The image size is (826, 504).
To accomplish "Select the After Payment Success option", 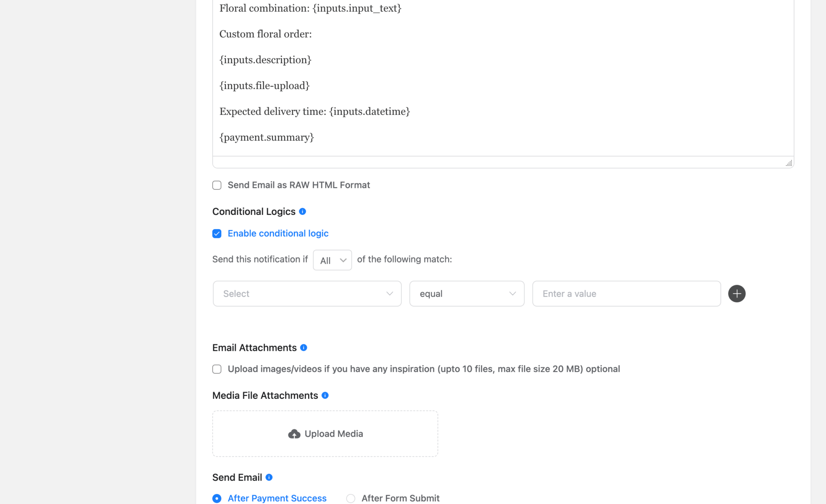I will tap(217, 498).
